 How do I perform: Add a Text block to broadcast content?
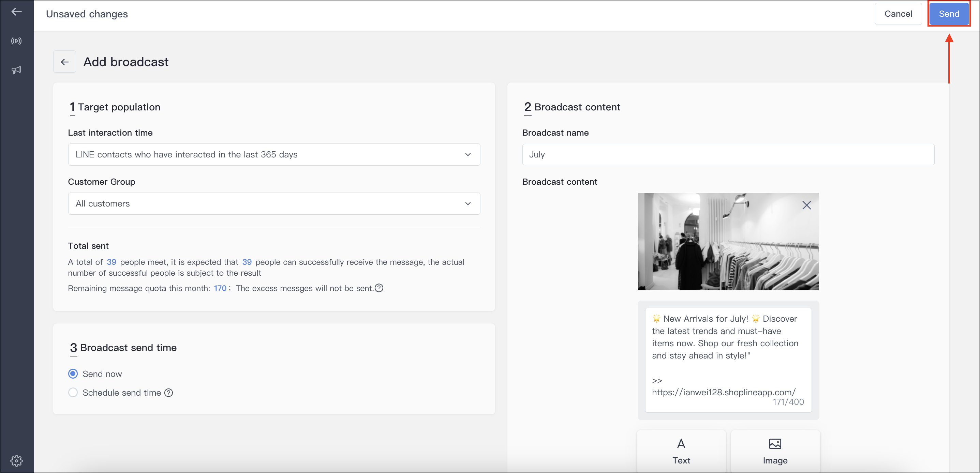coord(681,451)
